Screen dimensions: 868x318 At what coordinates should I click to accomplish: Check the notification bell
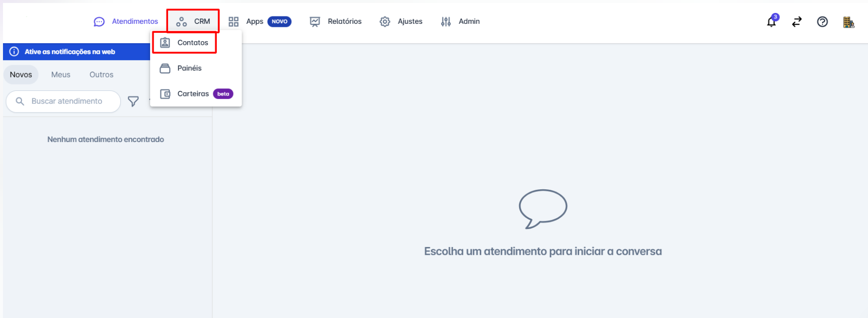tap(771, 22)
